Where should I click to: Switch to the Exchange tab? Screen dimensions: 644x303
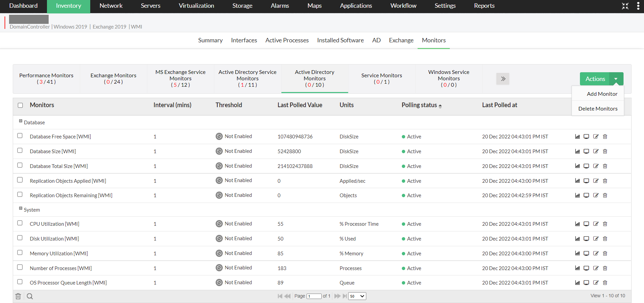pos(401,40)
